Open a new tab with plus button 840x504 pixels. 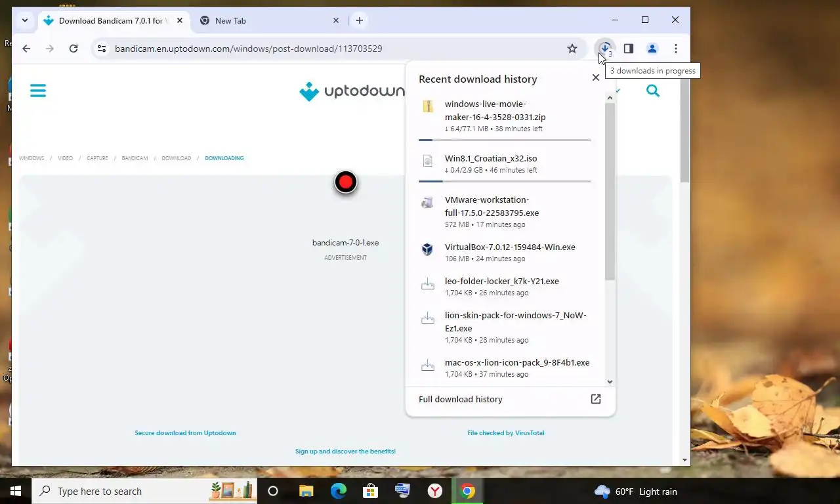[359, 20]
